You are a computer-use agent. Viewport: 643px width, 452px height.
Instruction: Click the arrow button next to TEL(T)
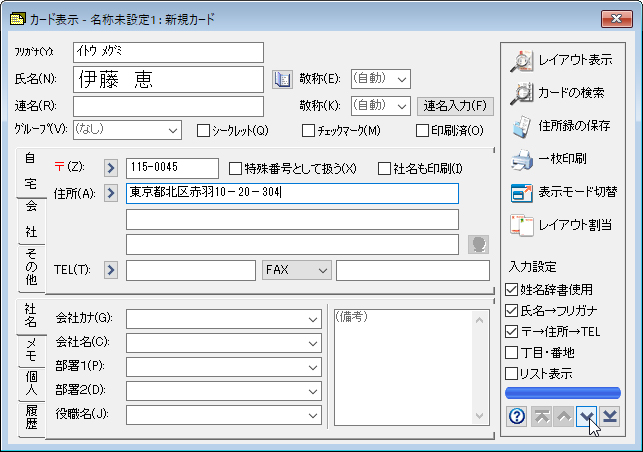pyautogui.click(x=111, y=270)
